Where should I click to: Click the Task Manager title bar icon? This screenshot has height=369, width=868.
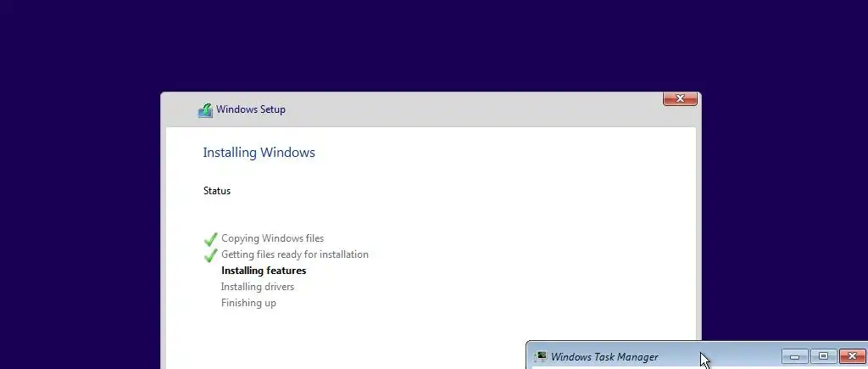[x=541, y=357]
